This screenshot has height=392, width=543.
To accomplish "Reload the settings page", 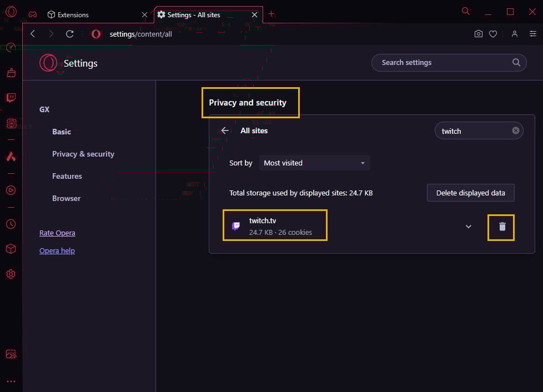I will [69, 34].
